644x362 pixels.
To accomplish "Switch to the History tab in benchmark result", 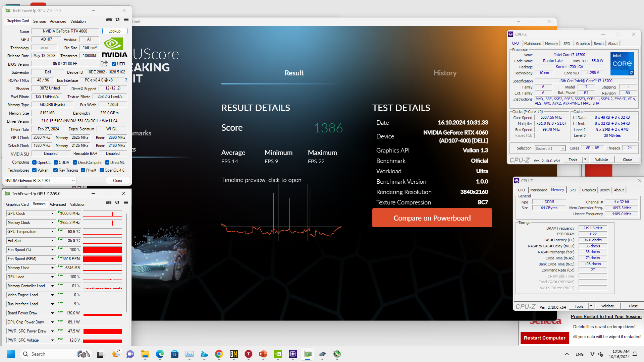I will click(x=445, y=73).
